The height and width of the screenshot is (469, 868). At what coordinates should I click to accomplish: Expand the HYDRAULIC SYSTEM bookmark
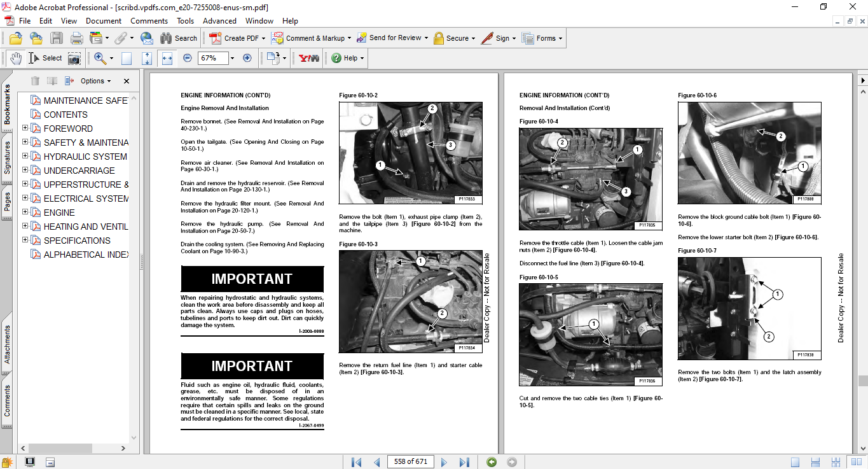pyautogui.click(x=25, y=156)
